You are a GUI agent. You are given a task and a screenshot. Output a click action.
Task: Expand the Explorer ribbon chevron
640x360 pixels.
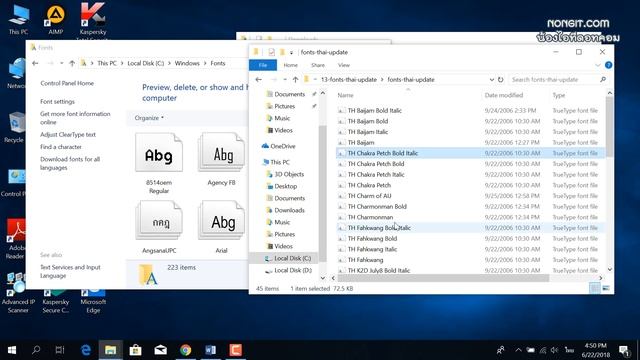pyautogui.click(x=598, y=65)
